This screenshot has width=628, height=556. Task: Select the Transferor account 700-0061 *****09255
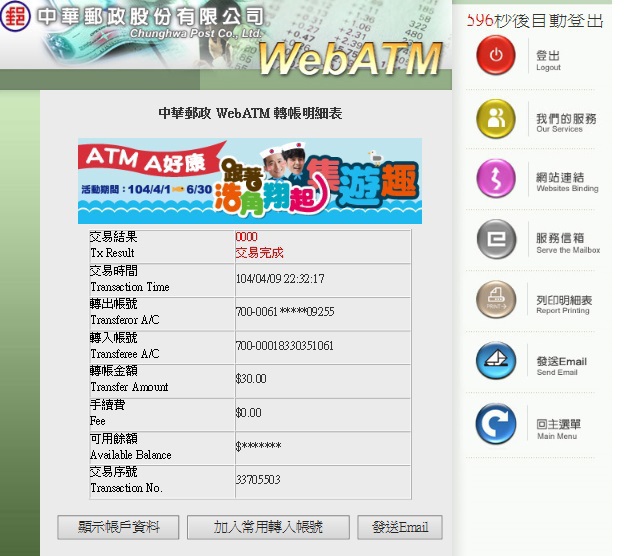(x=285, y=312)
